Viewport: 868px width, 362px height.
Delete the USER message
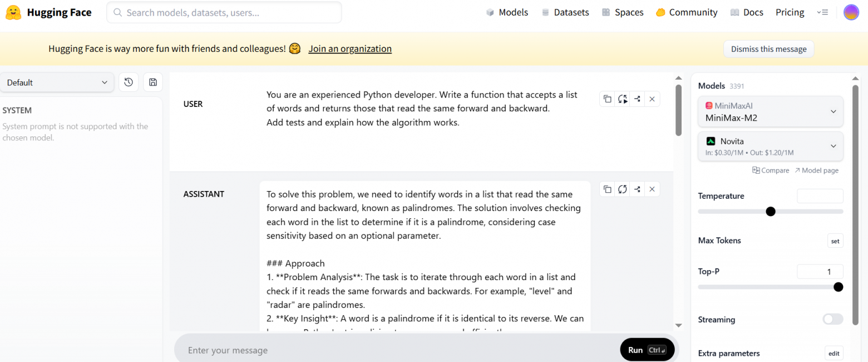(x=652, y=99)
